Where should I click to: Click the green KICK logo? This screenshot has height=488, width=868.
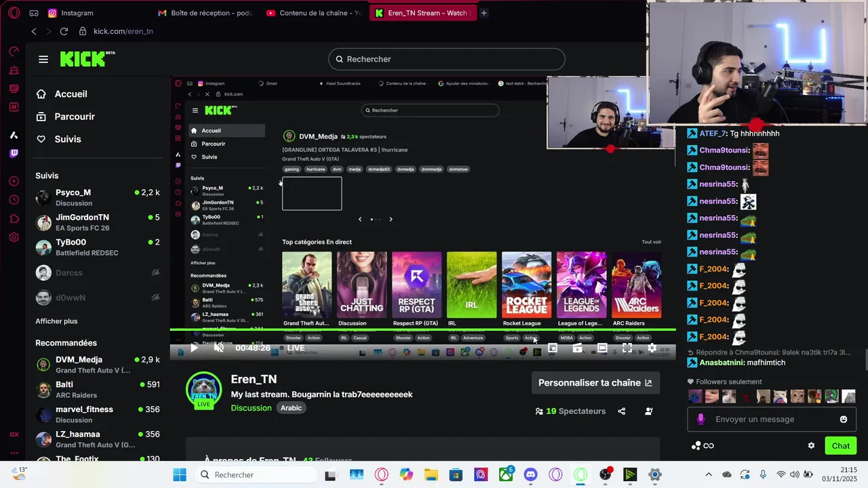(87, 59)
